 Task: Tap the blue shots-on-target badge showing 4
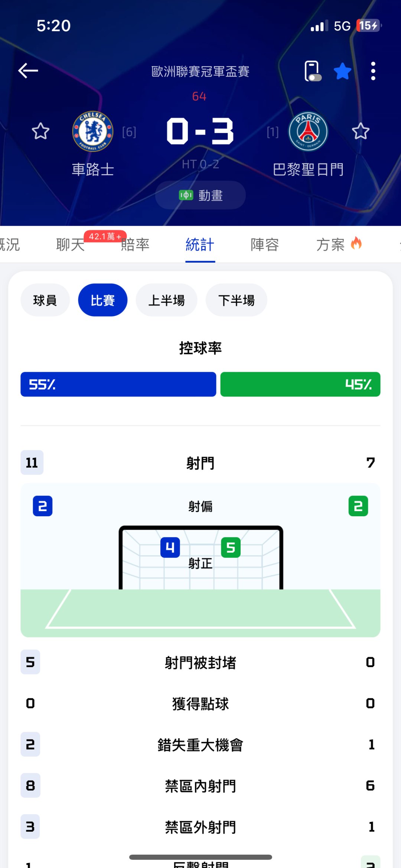(x=170, y=547)
